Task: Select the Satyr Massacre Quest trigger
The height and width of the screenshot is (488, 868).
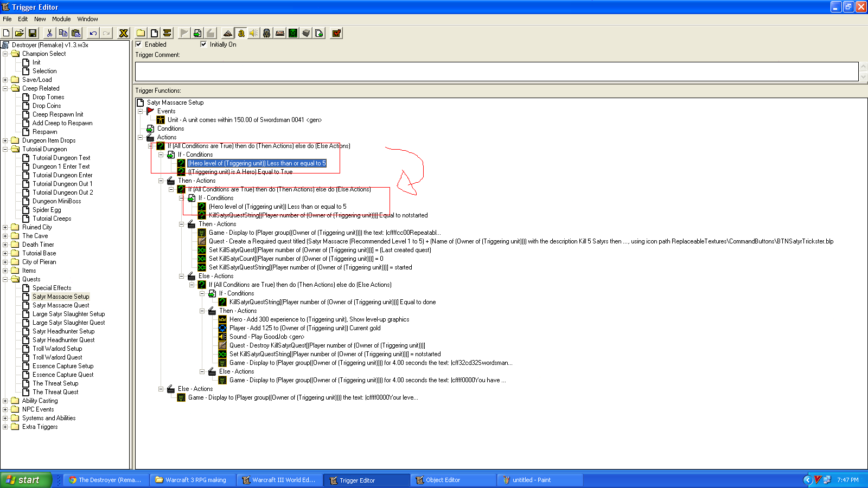Action: point(61,305)
